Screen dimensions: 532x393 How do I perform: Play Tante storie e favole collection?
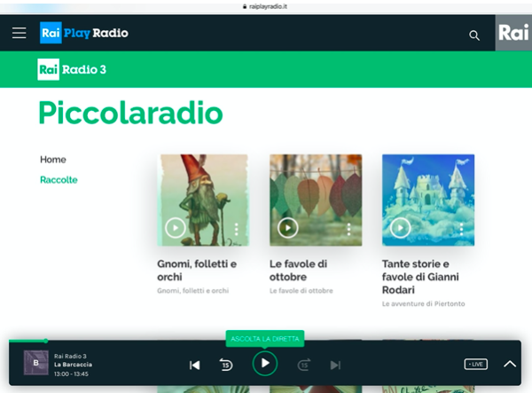(x=401, y=228)
